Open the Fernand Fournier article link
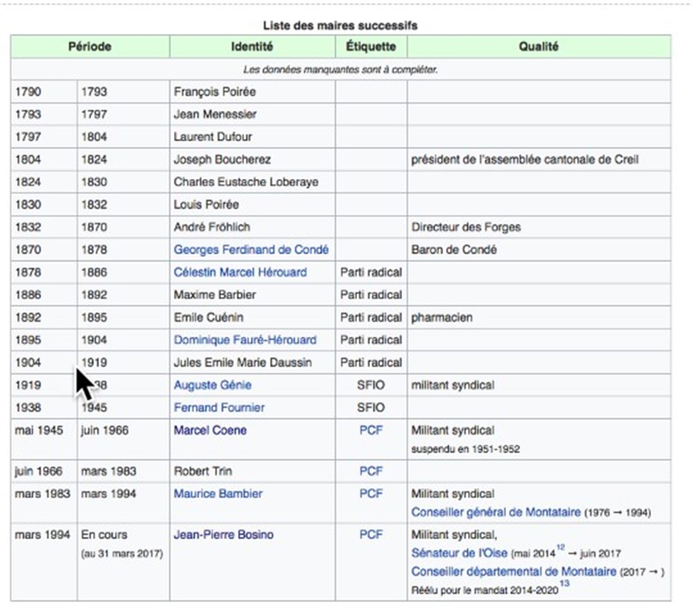The width and height of the screenshot is (692, 616). point(219,407)
